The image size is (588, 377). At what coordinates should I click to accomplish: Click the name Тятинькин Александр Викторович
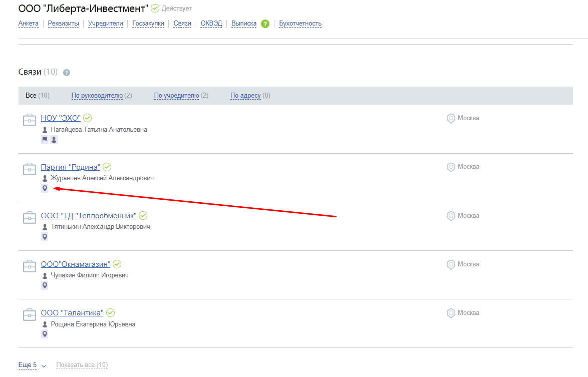click(101, 227)
